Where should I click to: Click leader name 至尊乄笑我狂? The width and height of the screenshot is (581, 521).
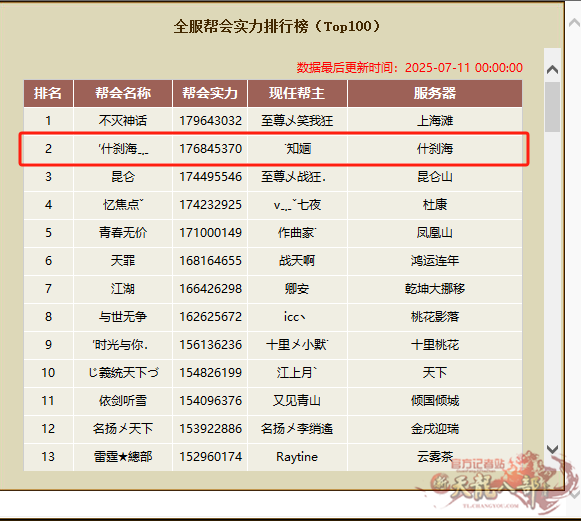297,121
